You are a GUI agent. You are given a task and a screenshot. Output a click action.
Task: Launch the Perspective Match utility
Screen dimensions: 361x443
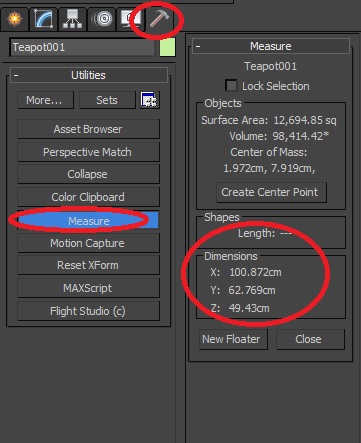(x=88, y=152)
